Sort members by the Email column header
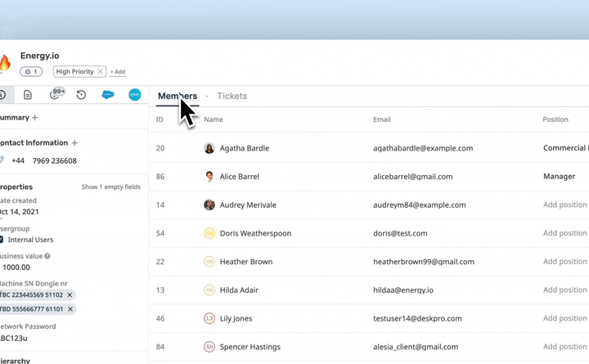This screenshot has height=364, width=589. coord(381,119)
